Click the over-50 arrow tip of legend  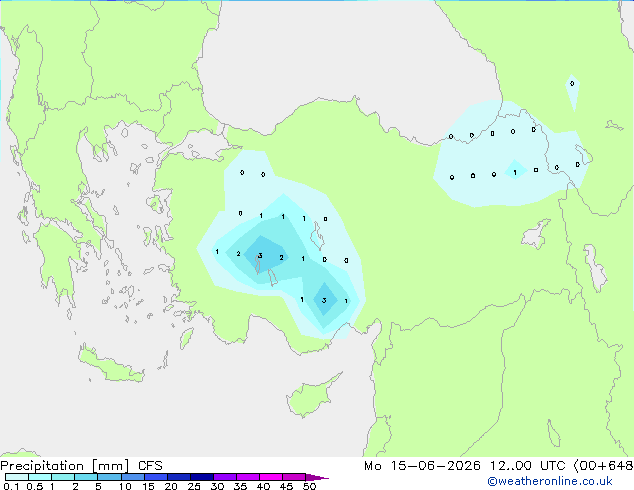(x=317, y=477)
